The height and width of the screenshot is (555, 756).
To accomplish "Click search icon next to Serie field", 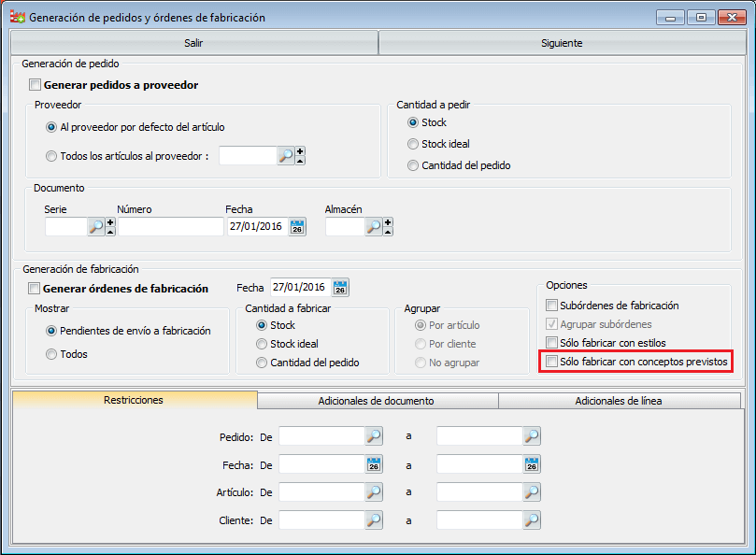I will pyautogui.click(x=96, y=226).
